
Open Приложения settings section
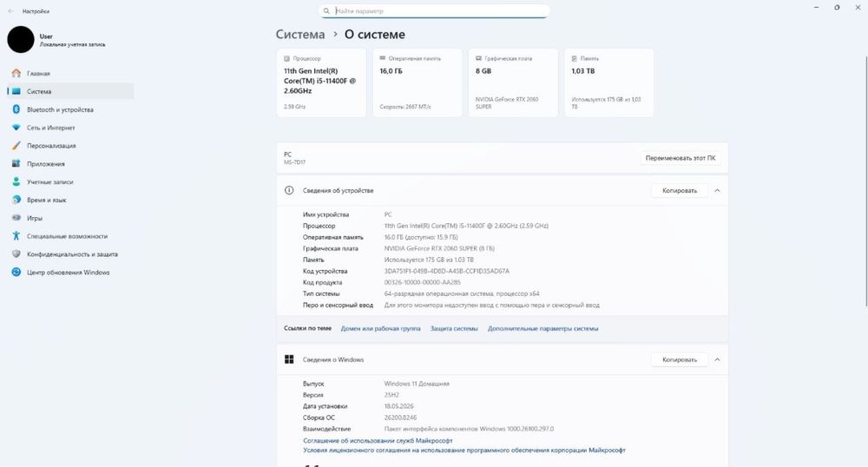tap(70, 164)
